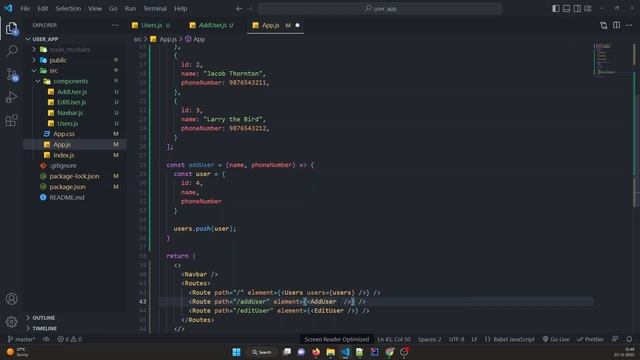This screenshot has height=360, width=640.
Task: Click errors and warnings count
Action: point(69,339)
